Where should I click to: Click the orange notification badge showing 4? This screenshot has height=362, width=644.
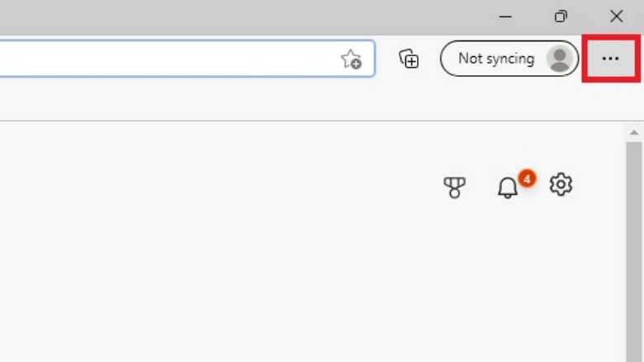tap(527, 177)
